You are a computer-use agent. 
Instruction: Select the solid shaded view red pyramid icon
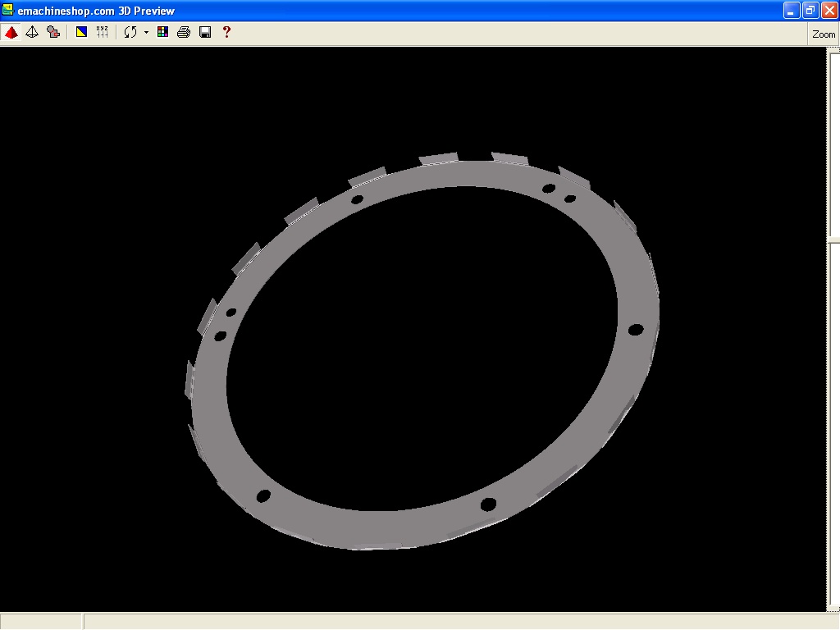pyautogui.click(x=11, y=32)
